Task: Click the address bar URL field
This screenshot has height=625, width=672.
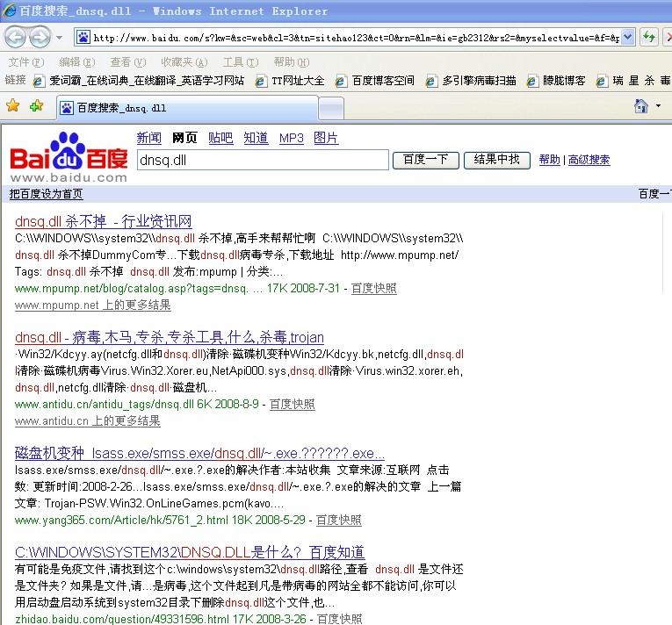Action: point(356,38)
